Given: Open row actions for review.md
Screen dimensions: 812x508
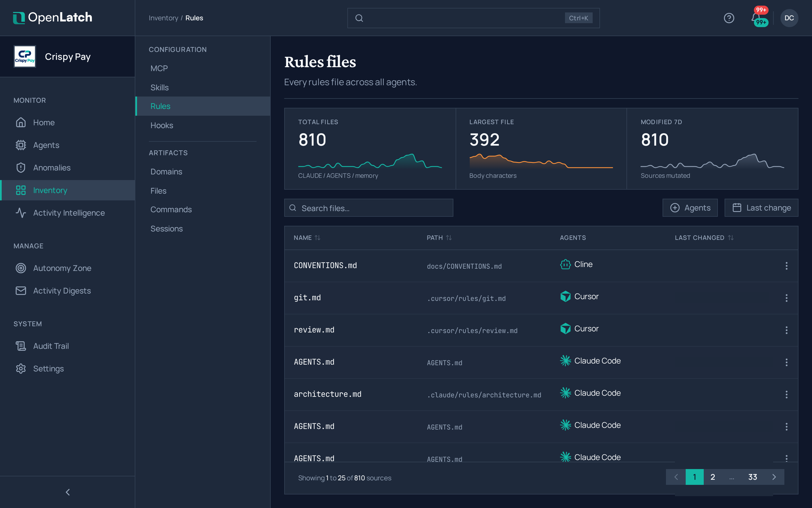Looking at the screenshot, I should pos(787,330).
